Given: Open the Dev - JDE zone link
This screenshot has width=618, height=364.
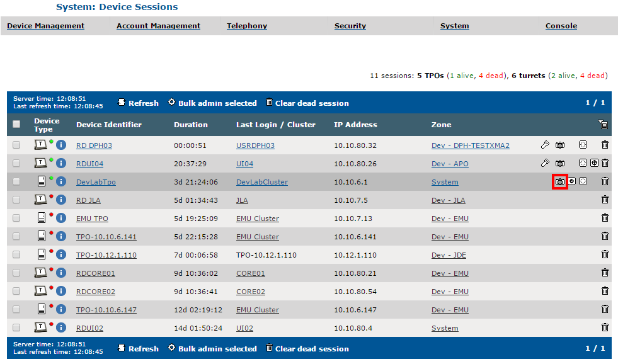Looking at the screenshot, I should [x=449, y=255].
